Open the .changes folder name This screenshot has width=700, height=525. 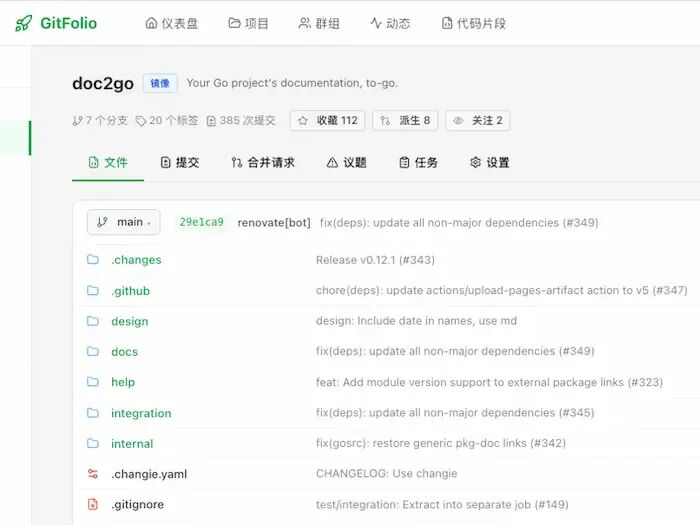(136, 260)
